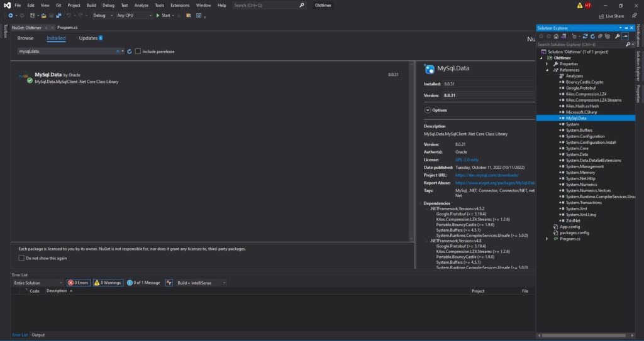
Task: Click the Start debugging play icon
Action: 158,15
